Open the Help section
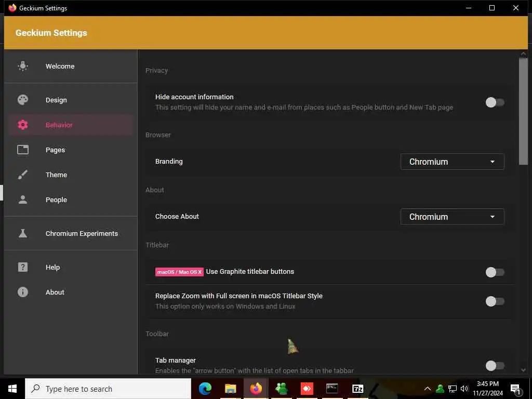 71,267
